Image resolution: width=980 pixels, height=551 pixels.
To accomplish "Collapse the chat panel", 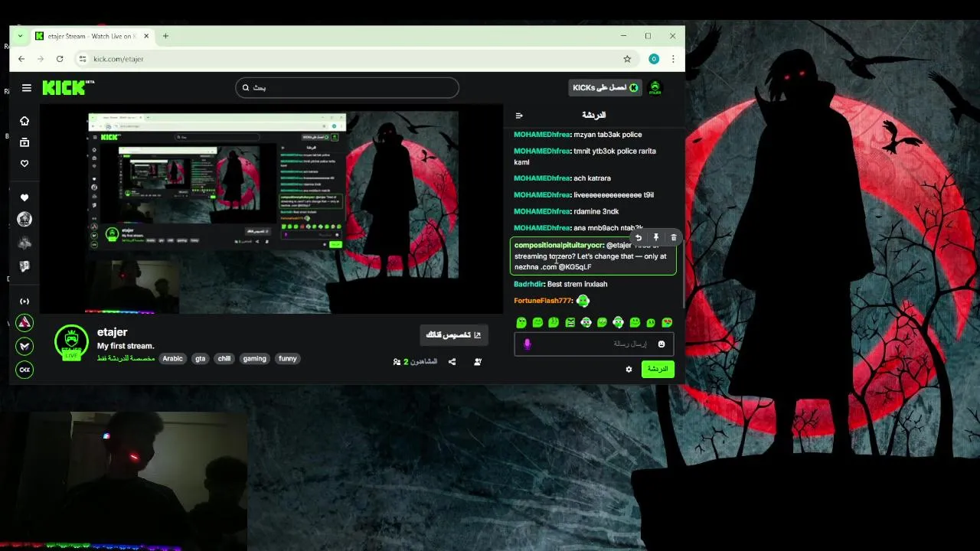I will point(519,116).
